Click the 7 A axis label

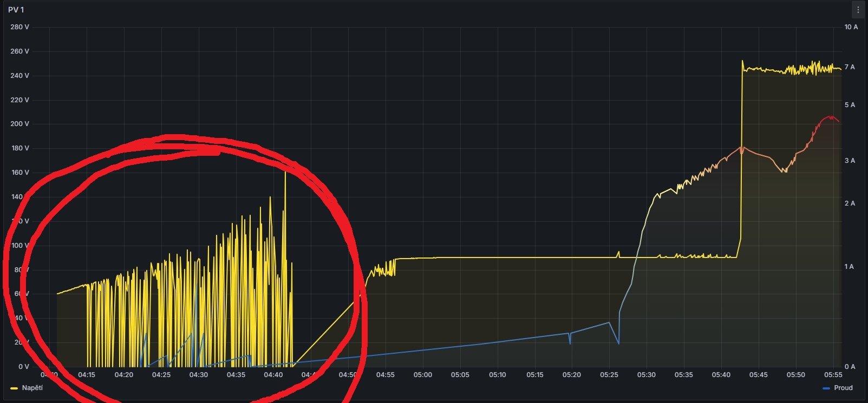point(850,67)
